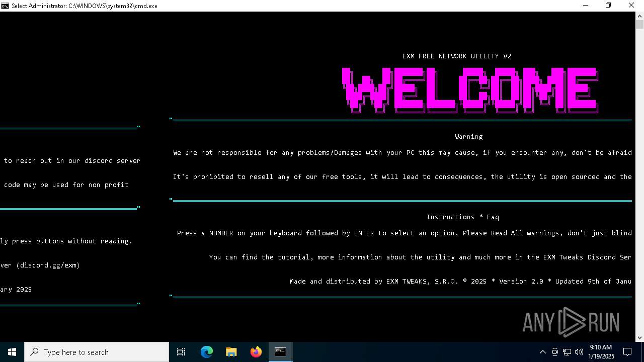Click the meet now tray icon
The image size is (644, 362).
coord(555,352)
